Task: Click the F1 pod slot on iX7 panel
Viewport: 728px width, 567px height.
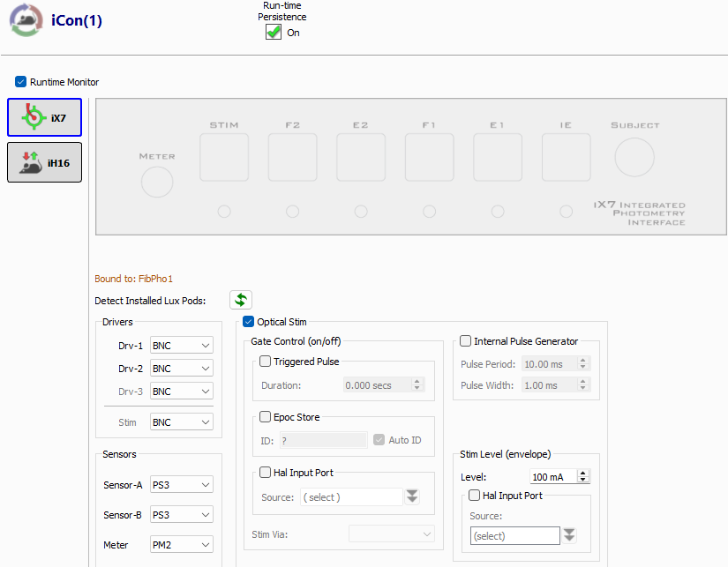Action: point(429,157)
